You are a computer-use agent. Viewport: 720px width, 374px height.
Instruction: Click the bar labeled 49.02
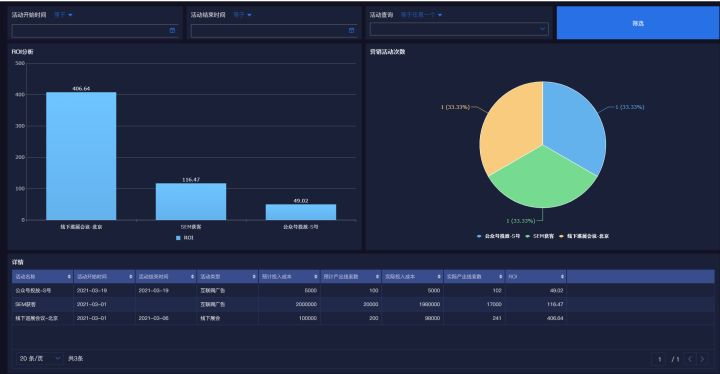pyautogui.click(x=301, y=212)
